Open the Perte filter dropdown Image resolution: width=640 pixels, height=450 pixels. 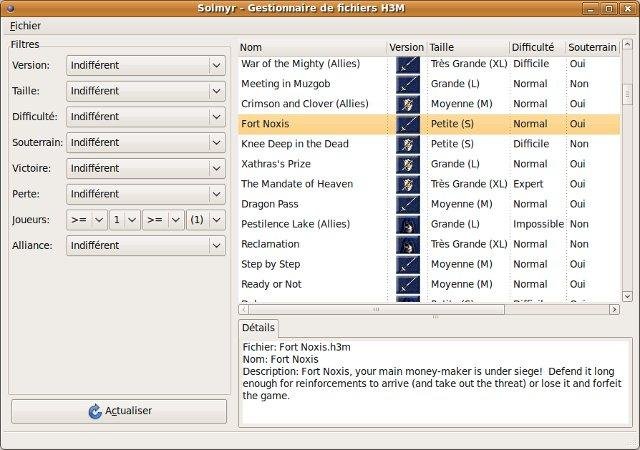pyautogui.click(x=146, y=194)
